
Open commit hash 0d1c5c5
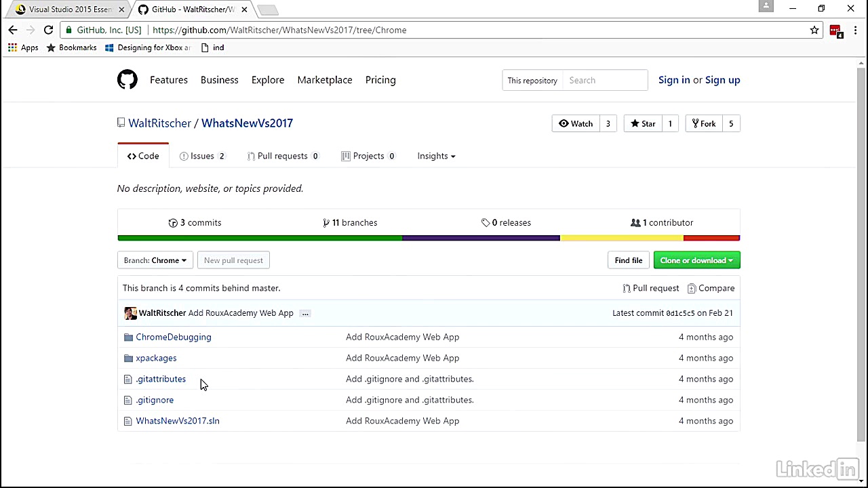point(680,313)
